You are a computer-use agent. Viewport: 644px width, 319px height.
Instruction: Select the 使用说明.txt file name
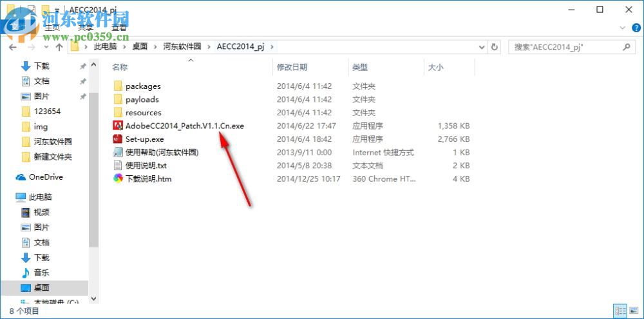click(146, 166)
